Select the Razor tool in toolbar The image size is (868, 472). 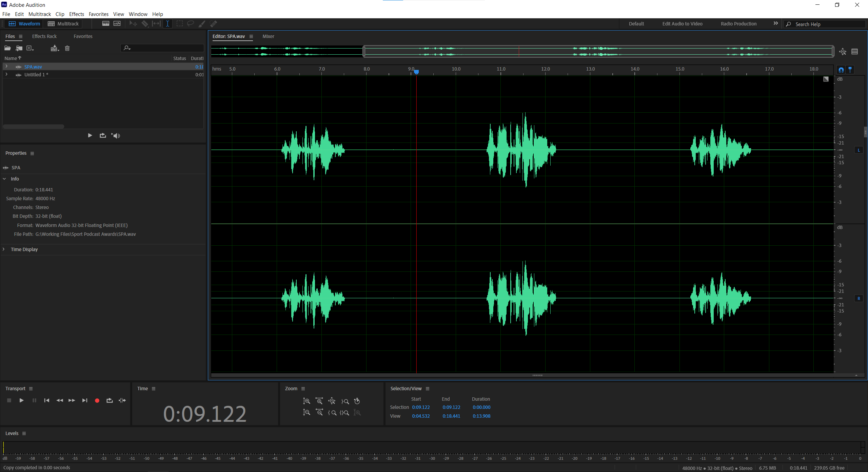145,24
